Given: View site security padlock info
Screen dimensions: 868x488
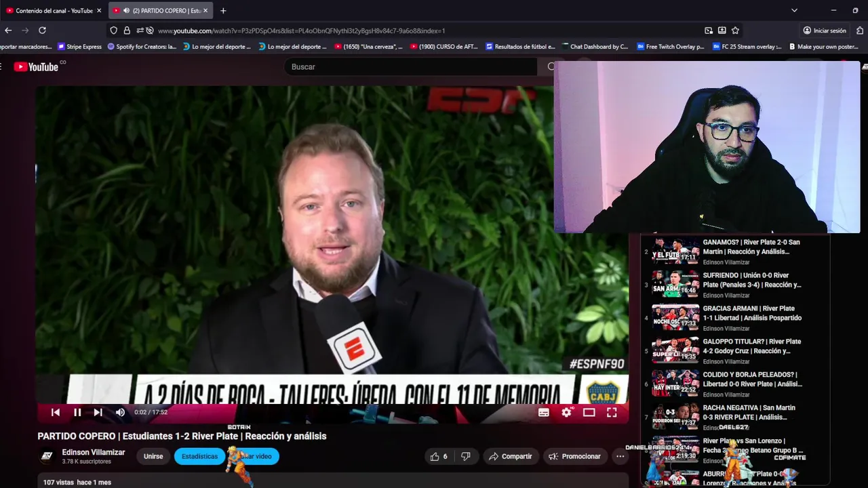Looking at the screenshot, I should pos(127,30).
